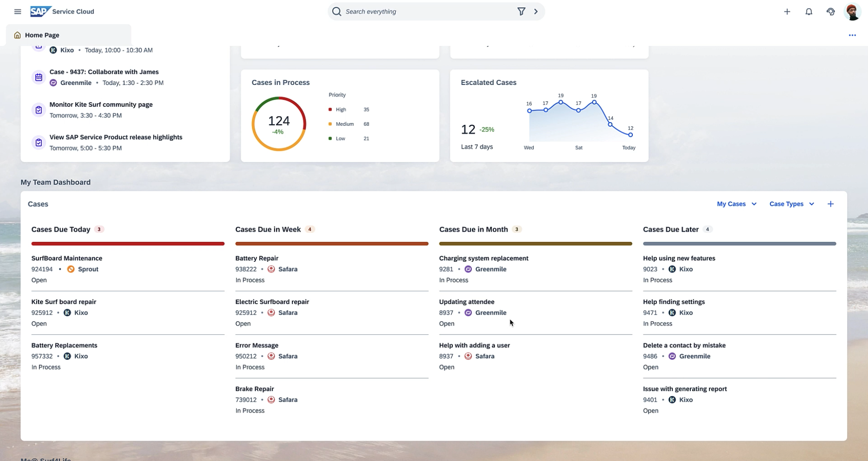The width and height of the screenshot is (868, 461).
Task: Open the SurfBoard Maintenance case
Action: pyautogui.click(x=67, y=258)
